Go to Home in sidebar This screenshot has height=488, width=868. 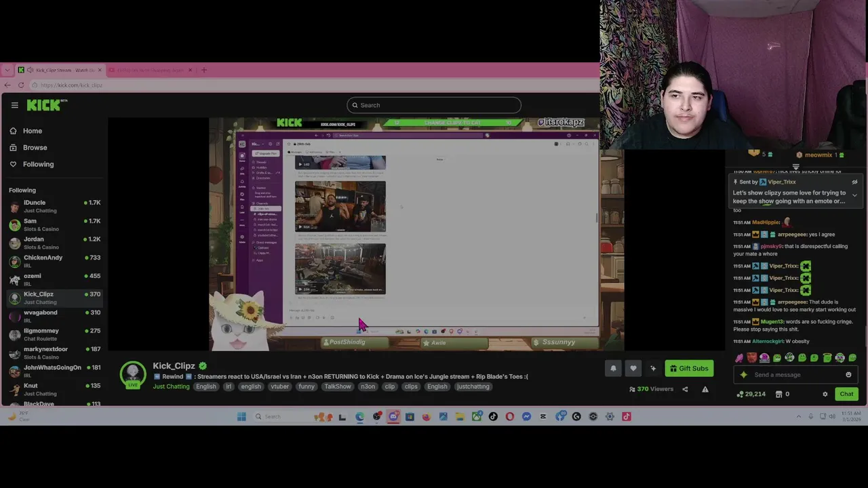[x=26, y=131]
